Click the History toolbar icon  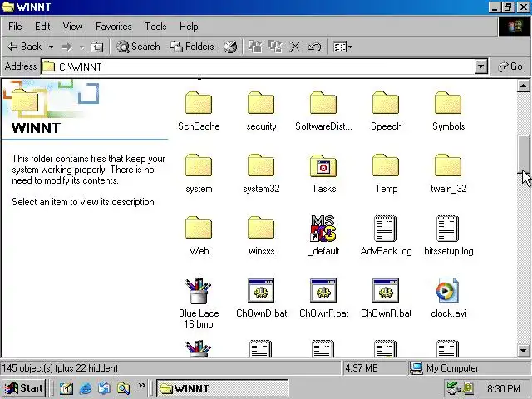coord(230,47)
